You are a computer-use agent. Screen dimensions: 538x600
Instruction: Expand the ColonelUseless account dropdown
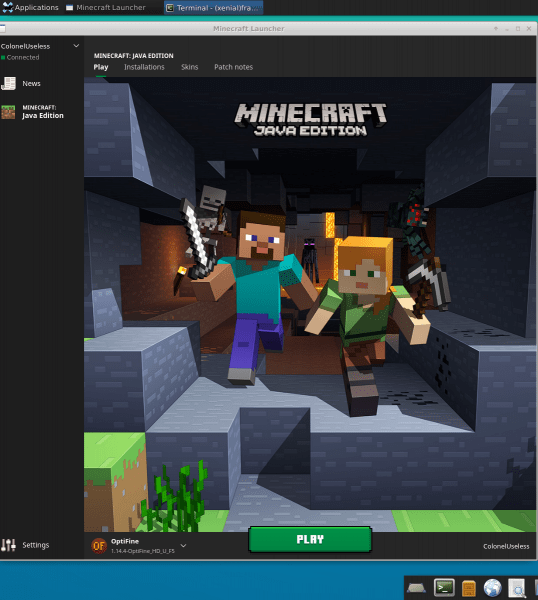click(76, 46)
